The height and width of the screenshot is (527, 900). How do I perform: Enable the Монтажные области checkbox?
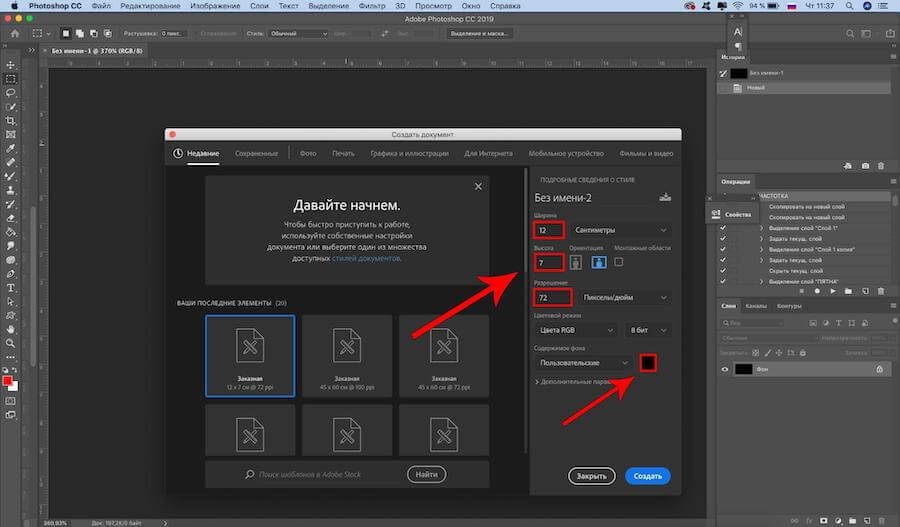point(618,262)
